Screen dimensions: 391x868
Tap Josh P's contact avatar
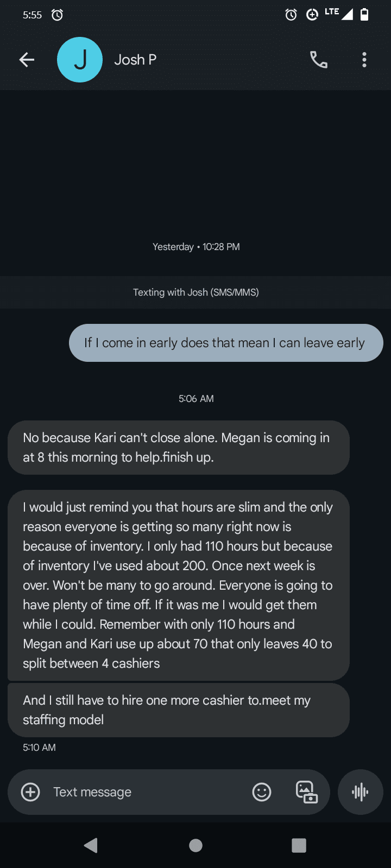[x=80, y=60]
